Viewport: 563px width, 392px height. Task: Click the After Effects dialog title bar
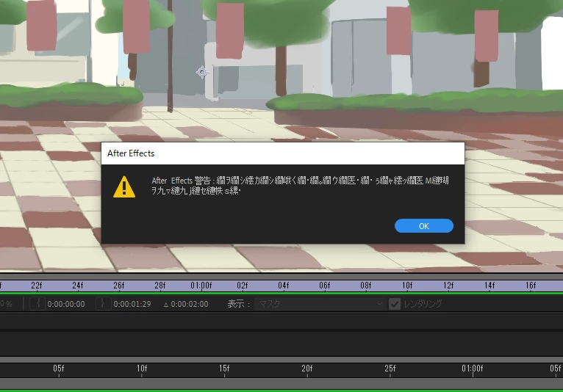coord(283,153)
